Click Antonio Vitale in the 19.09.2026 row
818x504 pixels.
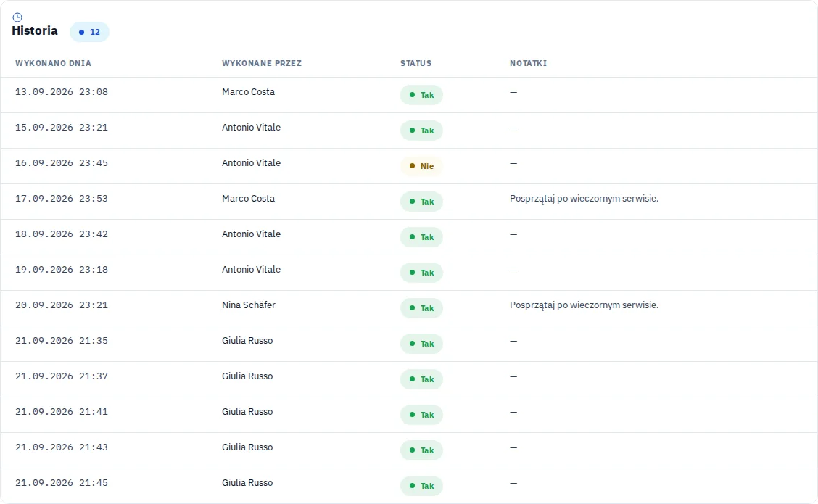pyautogui.click(x=251, y=269)
